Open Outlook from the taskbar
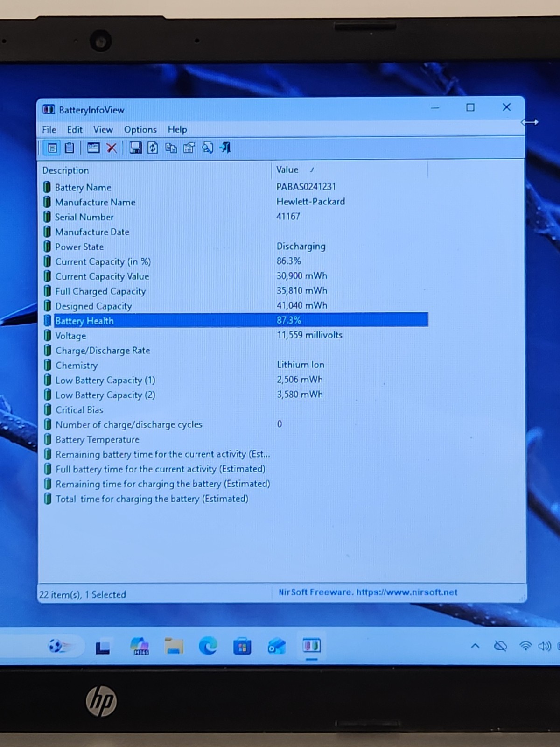The width and height of the screenshot is (560, 747). tap(277, 647)
